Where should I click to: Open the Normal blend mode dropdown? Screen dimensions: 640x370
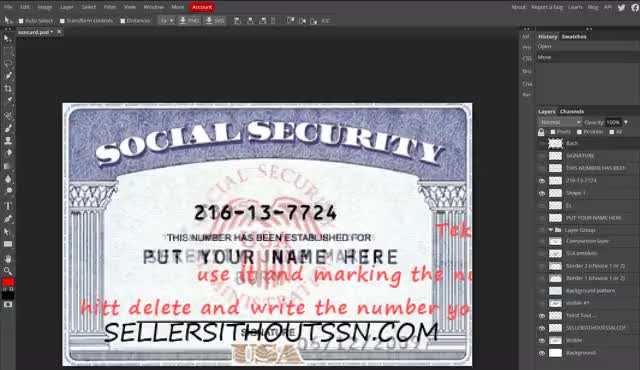560,122
